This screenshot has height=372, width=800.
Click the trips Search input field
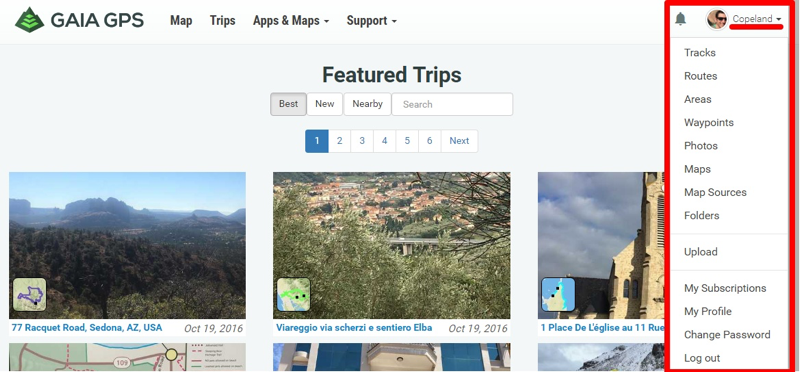click(452, 104)
